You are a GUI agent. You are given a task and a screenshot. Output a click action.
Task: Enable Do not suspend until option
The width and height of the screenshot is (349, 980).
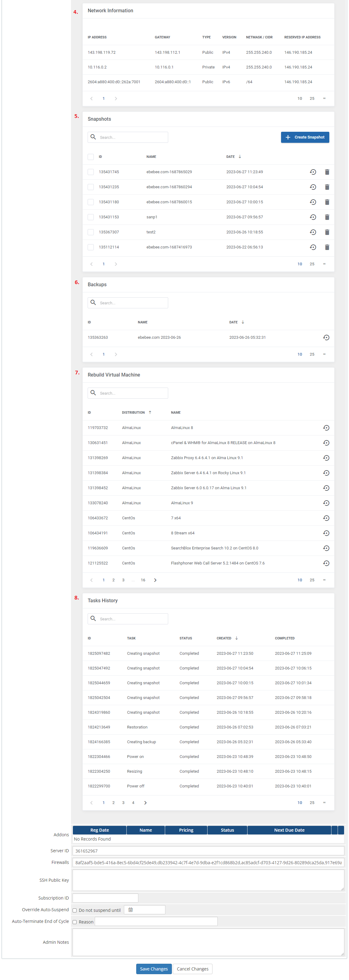(x=75, y=910)
